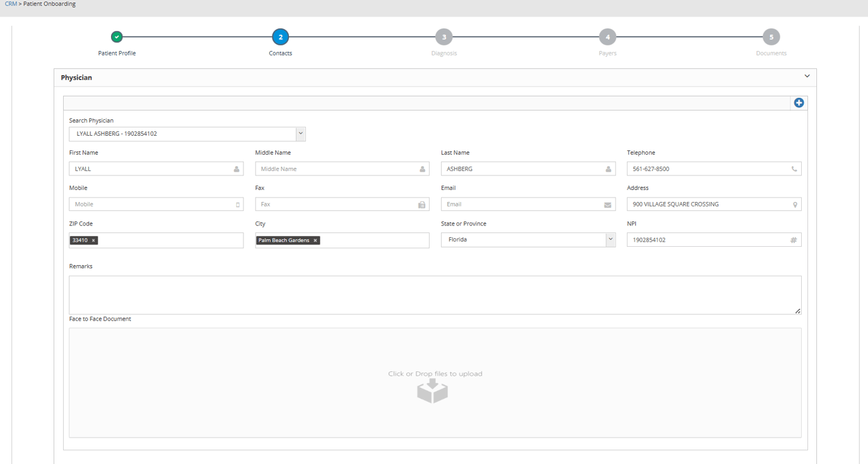Screen dimensions: 868x464
Task: Click inside the Remarks text area
Action: 435,295
